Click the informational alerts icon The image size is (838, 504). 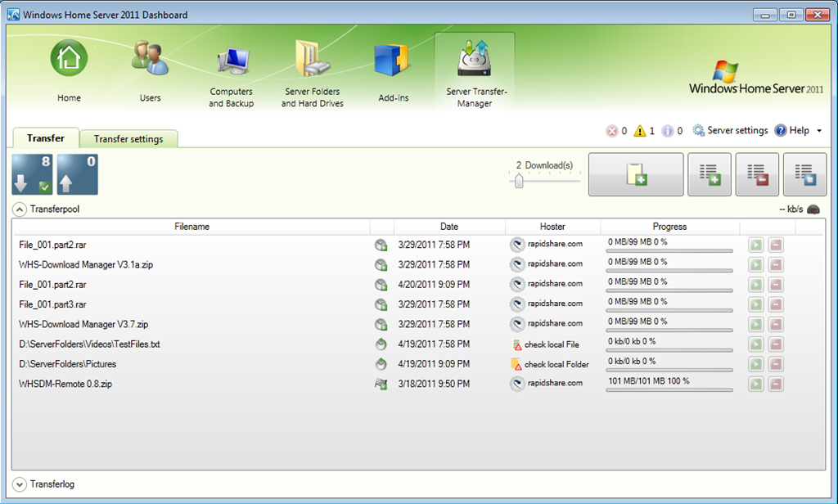click(x=668, y=131)
